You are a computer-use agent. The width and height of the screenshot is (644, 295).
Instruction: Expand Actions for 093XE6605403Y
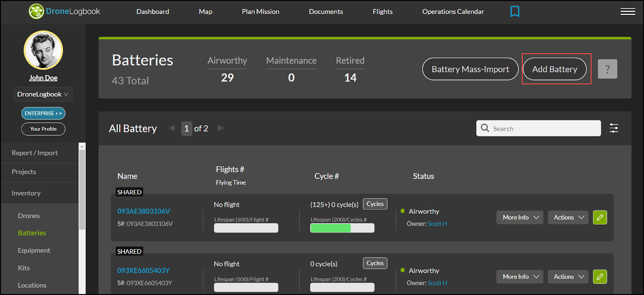pos(568,276)
